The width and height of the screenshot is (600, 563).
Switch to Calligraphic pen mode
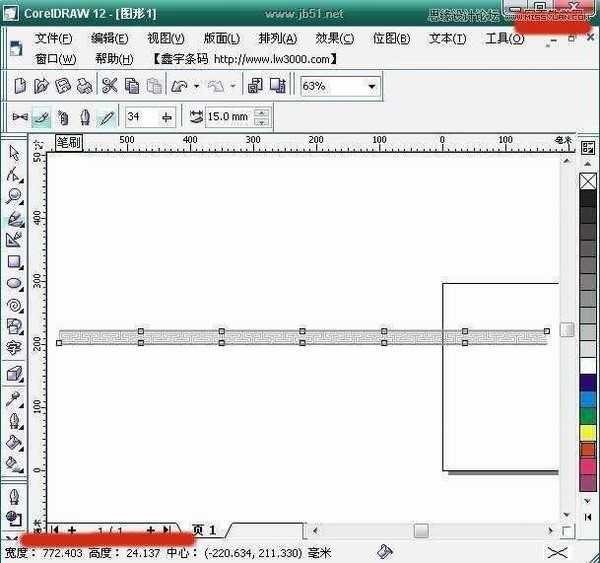[84, 117]
